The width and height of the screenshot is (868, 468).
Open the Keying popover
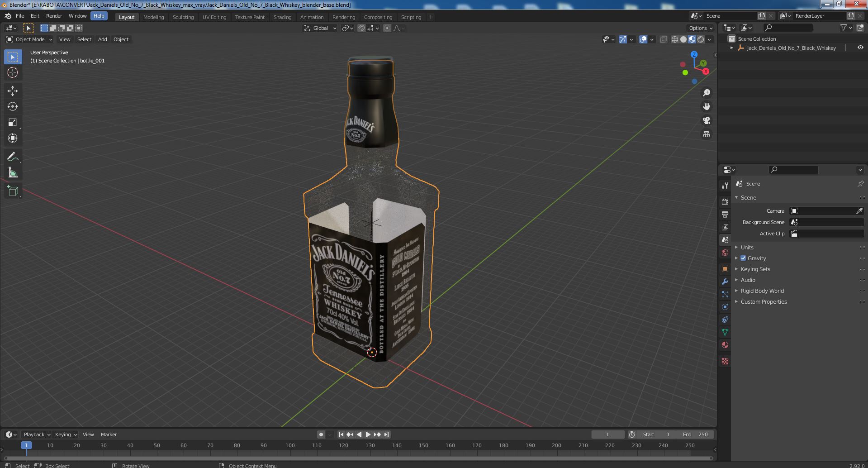(66, 435)
